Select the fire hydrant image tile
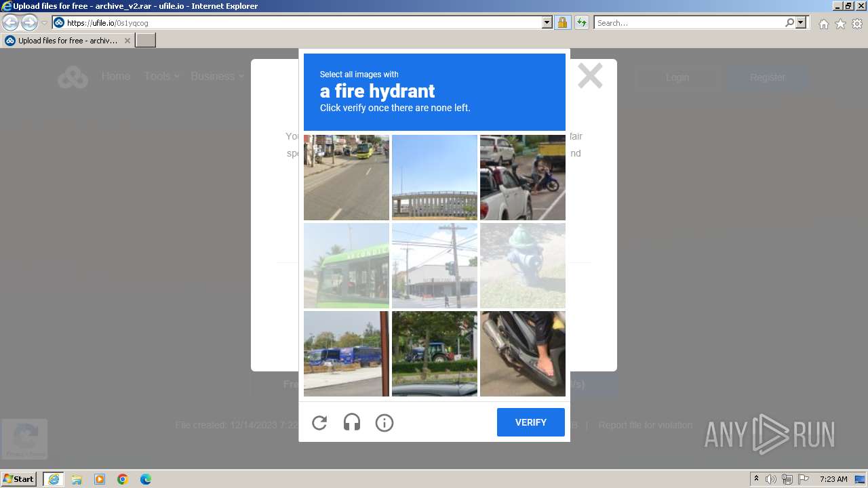The image size is (868, 488). 523,266
